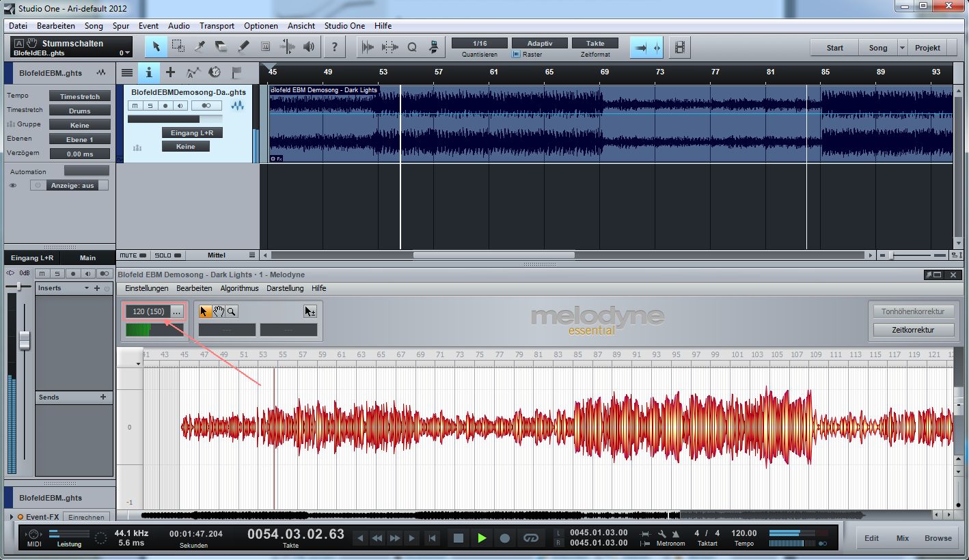Open the Projekt page button

tap(927, 48)
